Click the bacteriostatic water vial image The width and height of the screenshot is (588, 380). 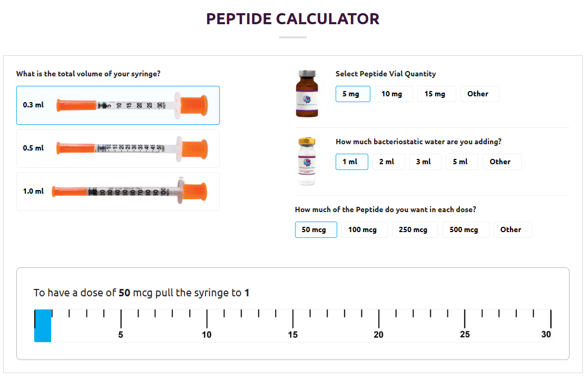tap(307, 161)
